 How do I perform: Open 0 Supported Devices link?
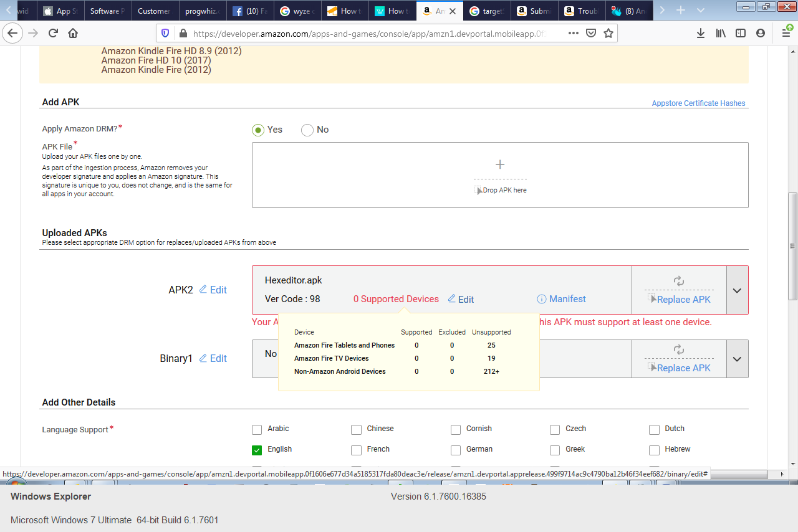[396, 299]
